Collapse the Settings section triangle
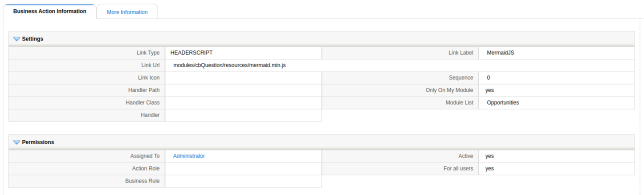644x195 pixels. [17, 39]
